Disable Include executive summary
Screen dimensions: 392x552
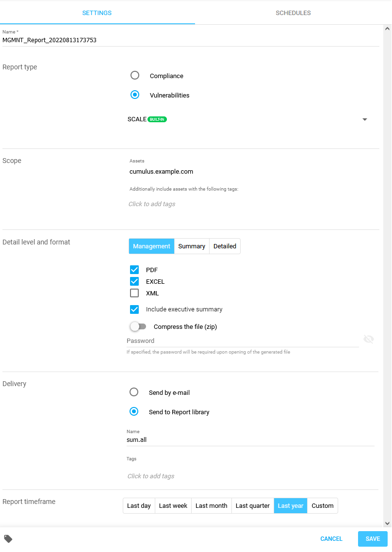point(134,309)
